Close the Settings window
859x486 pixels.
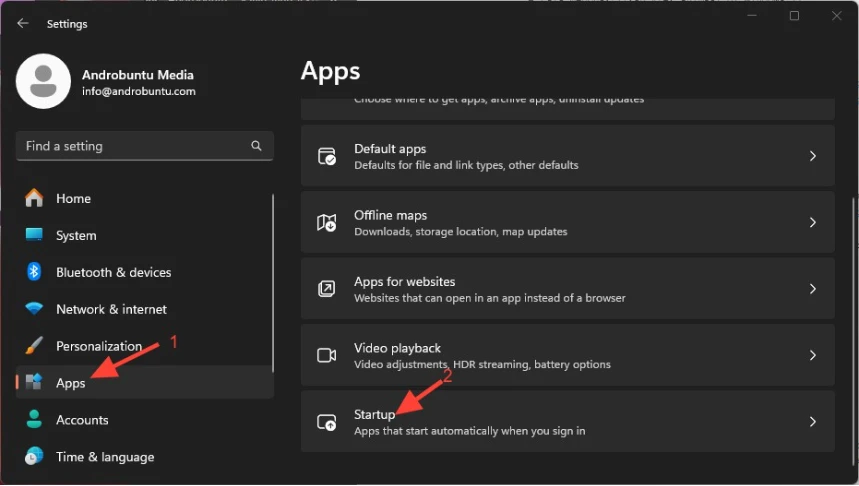point(837,15)
